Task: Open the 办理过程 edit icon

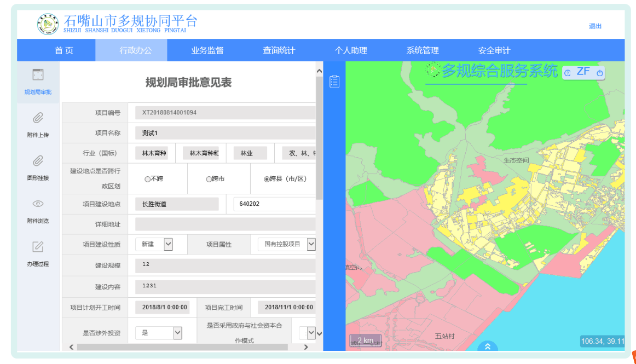Action: pyautogui.click(x=38, y=247)
